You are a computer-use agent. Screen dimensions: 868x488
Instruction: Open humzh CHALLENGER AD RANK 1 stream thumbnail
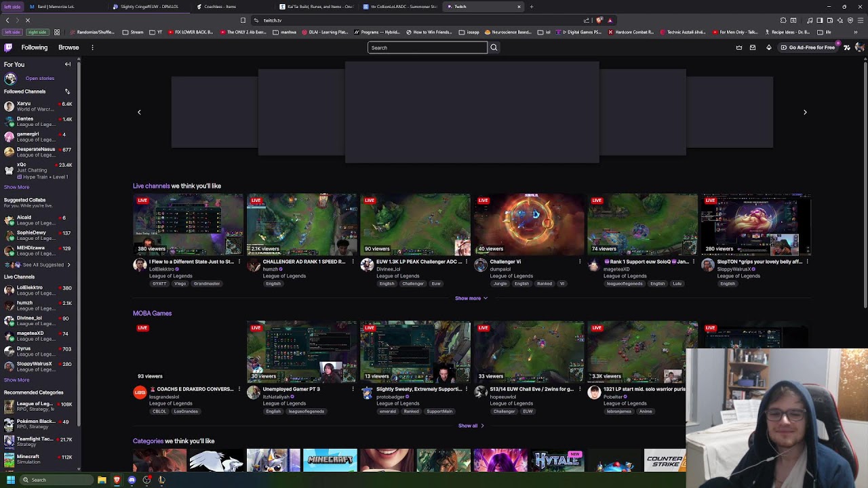click(302, 224)
